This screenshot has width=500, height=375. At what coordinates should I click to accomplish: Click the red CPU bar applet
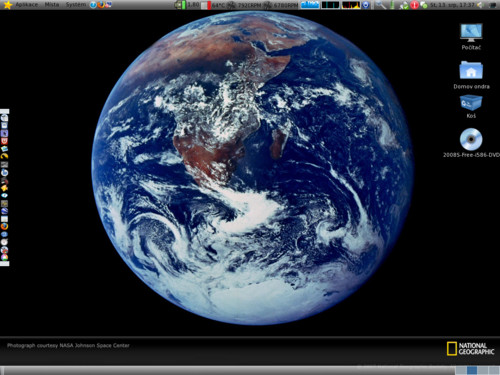click(x=206, y=5)
